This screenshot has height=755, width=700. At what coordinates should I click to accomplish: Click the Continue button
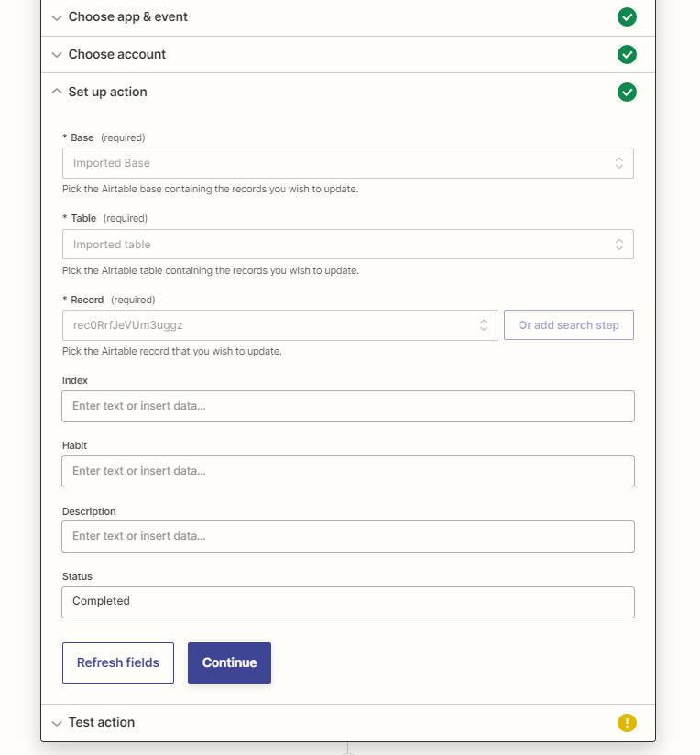click(229, 662)
